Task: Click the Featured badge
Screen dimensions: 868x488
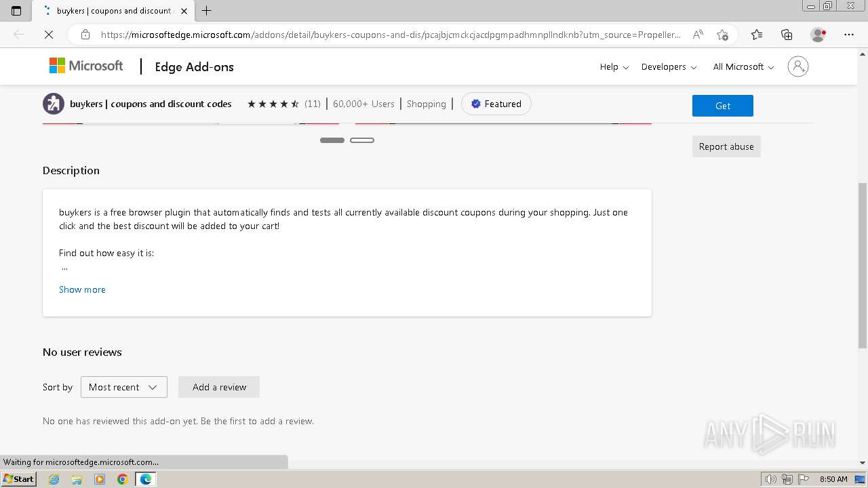Action: click(496, 104)
